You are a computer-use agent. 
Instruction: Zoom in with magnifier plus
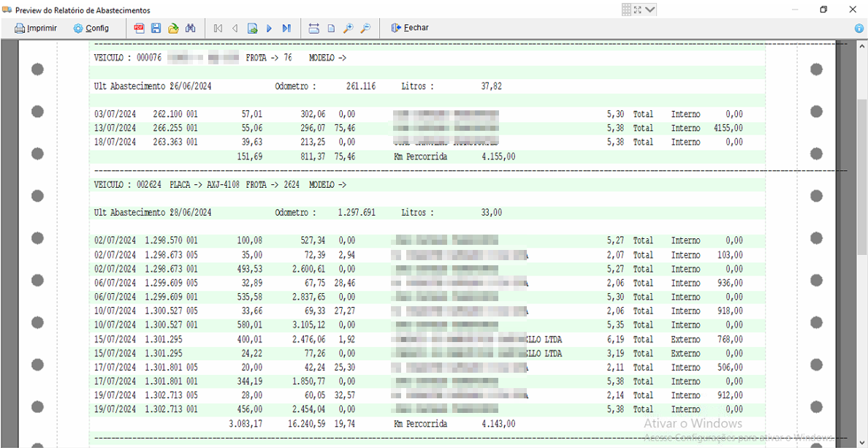(349, 29)
